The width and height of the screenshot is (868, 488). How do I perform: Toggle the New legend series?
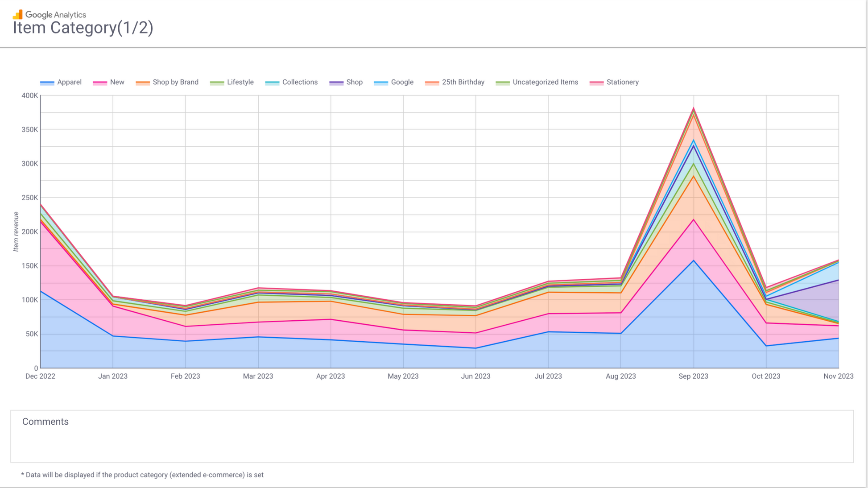click(x=116, y=82)
